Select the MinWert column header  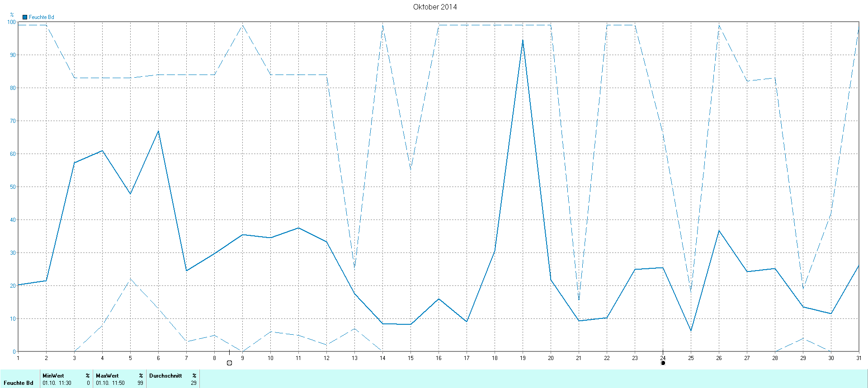pyautogui.click(x=53, y=375)
